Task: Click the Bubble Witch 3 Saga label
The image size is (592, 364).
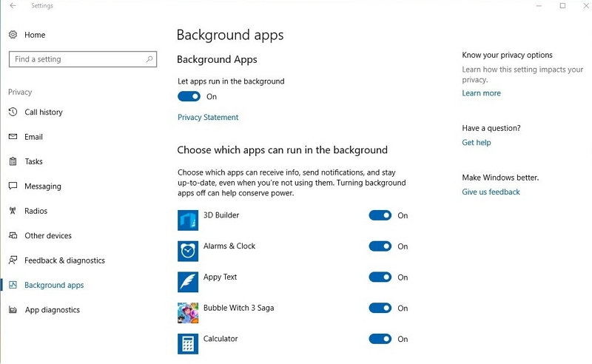Action: click(238, 308)
